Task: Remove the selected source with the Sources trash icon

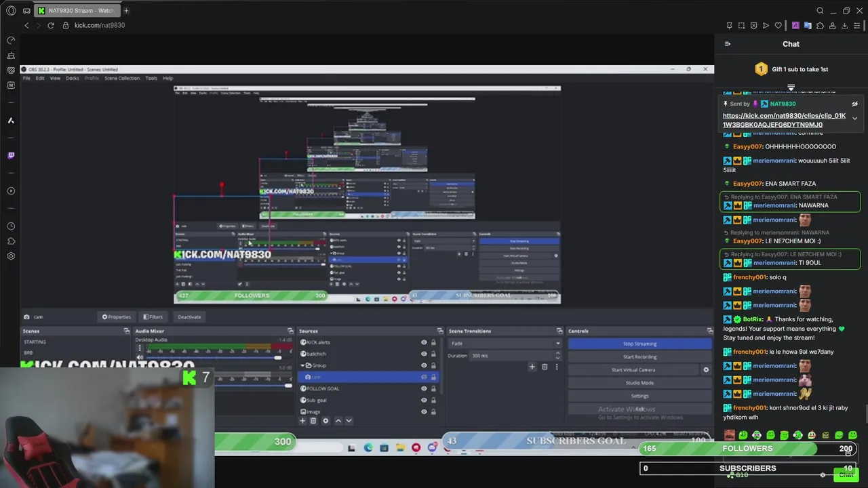Action: [x=313, y=421]
